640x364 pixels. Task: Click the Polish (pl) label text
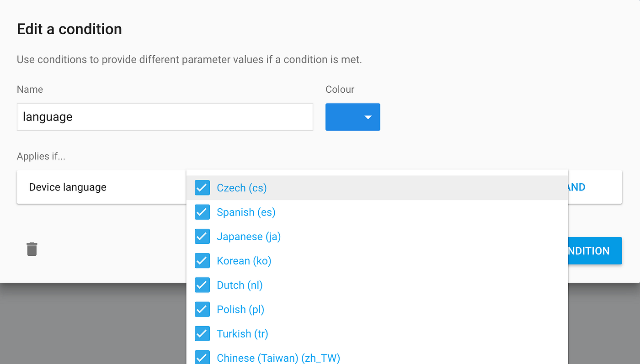point(240,309)
